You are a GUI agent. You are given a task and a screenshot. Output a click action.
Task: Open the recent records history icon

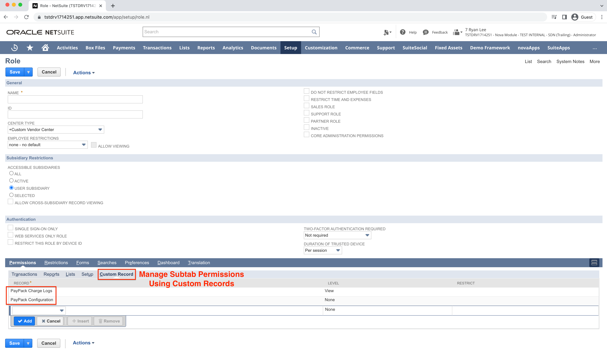pyautogui.click(x=14, y=48)
